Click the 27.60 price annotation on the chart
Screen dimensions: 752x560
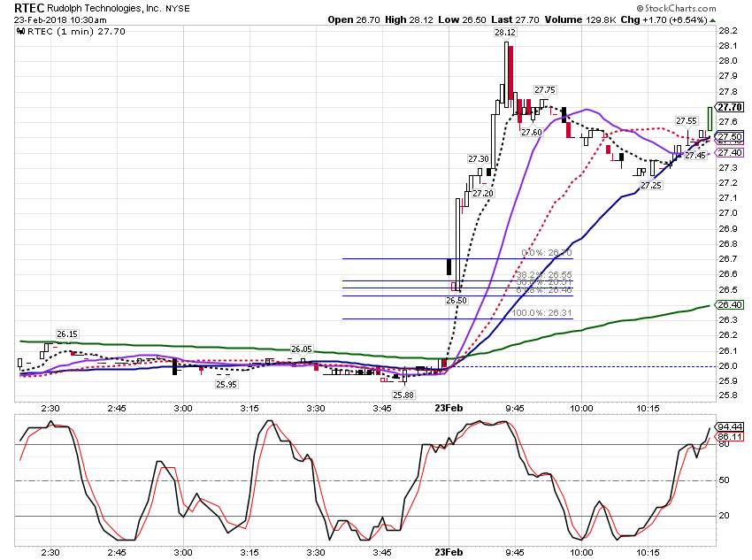[532, 133]
